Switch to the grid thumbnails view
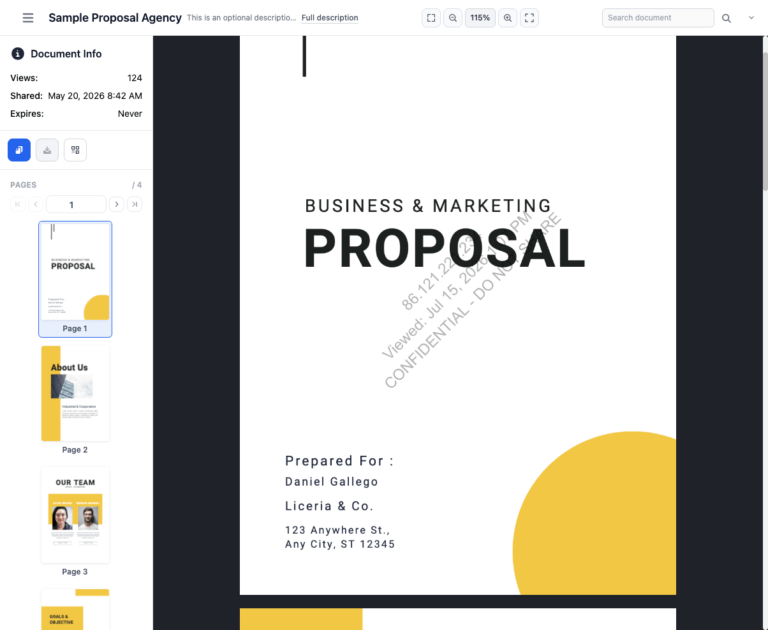This screenshot has height=630, width=768. [x=75, y=150]
